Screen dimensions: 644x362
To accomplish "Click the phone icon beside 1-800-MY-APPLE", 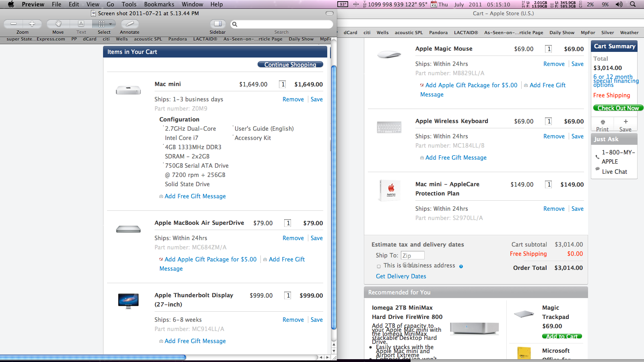I will [x=597, y=157].
